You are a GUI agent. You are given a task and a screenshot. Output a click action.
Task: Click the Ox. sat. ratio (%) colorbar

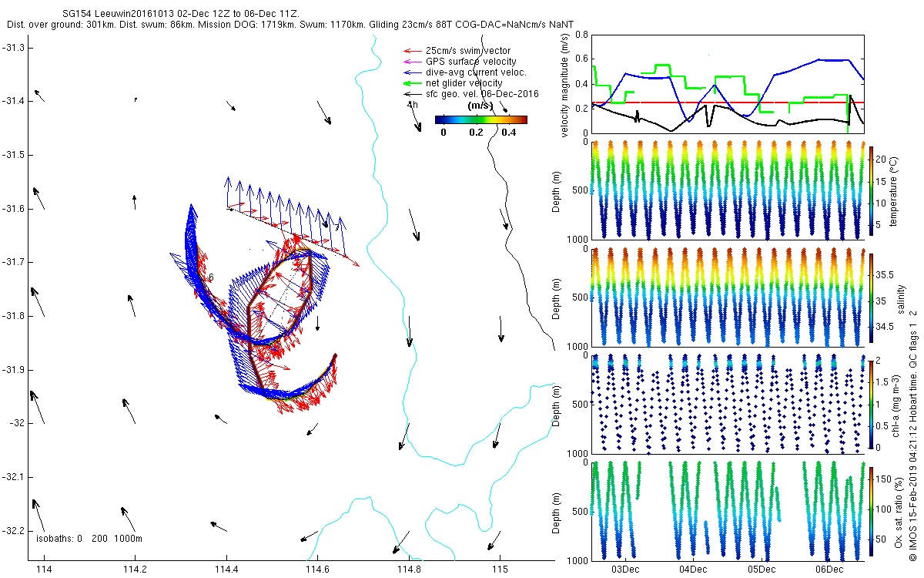pyautogui.click(x=872, y=510)
